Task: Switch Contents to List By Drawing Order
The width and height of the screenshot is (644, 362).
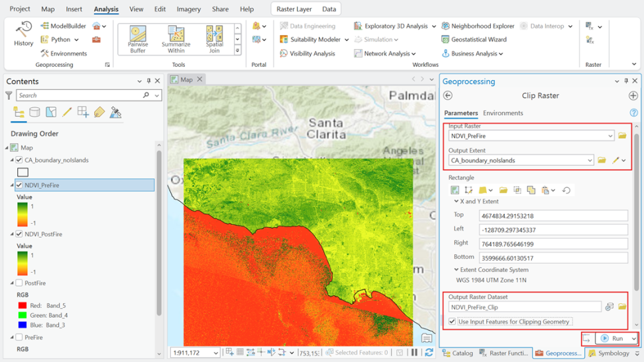Action: 19,113
